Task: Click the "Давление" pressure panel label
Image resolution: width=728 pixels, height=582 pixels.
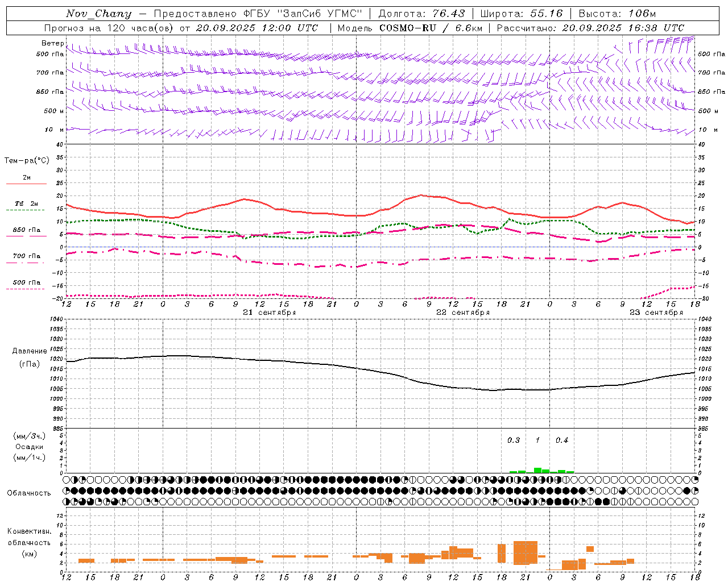Action: click(30, 351)
